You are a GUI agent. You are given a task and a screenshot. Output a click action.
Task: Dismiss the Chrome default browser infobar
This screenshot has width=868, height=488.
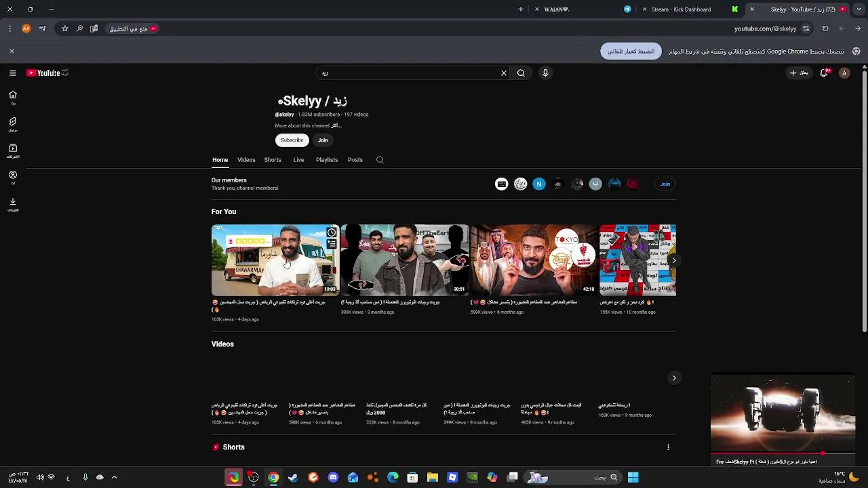pyautogui.click(x=12, y=51)
